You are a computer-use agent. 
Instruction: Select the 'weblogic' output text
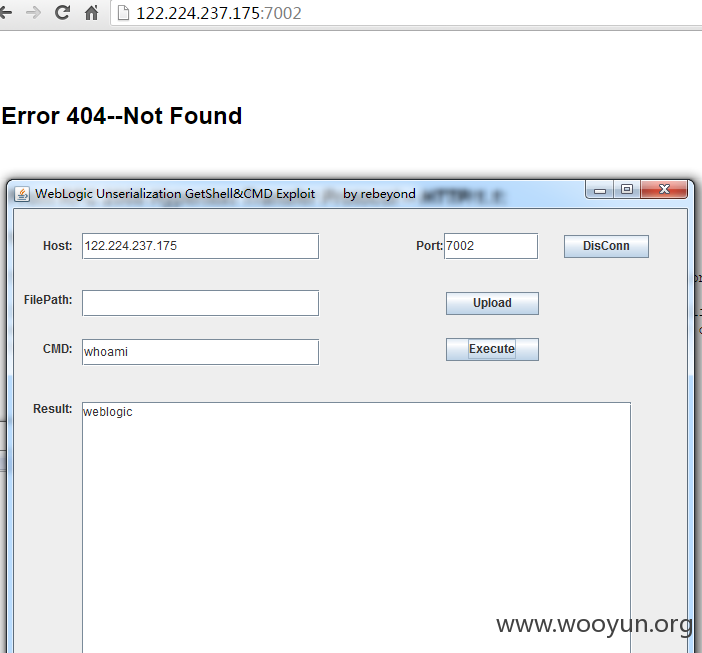tap(108, 412)
